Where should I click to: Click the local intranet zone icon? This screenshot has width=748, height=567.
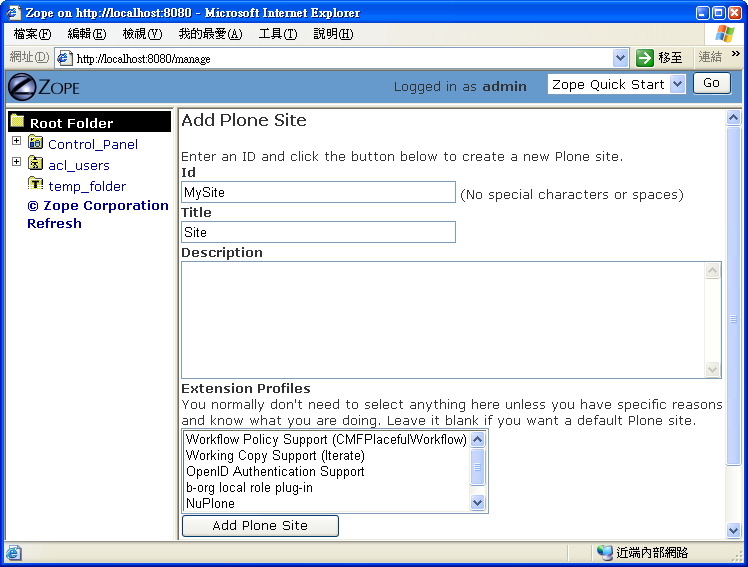[605, 553]
